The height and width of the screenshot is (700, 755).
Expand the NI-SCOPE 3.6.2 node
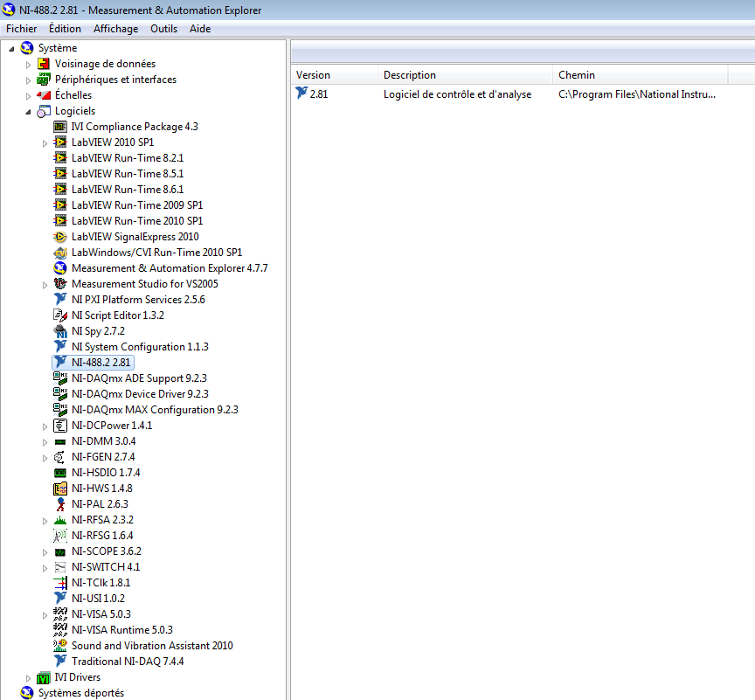[45, 551]
